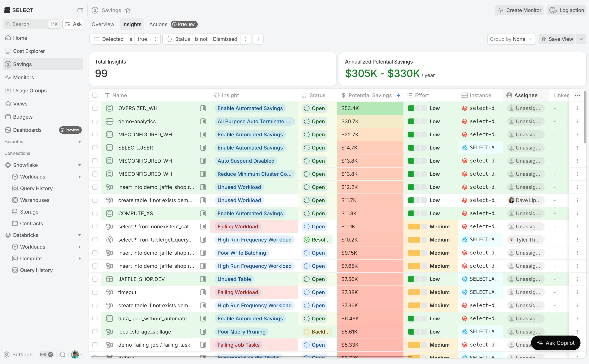The width and height of the screenshot is (589, 364).
Task: Check the local_storage_spillage row checkbox
Action: point(95,332)
